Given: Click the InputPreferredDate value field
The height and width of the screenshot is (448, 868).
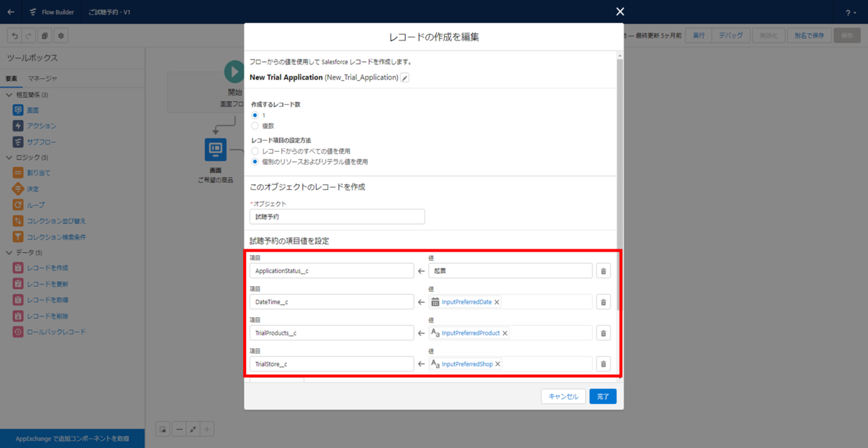Looking at the screenshot, I should tap(510, 302).
